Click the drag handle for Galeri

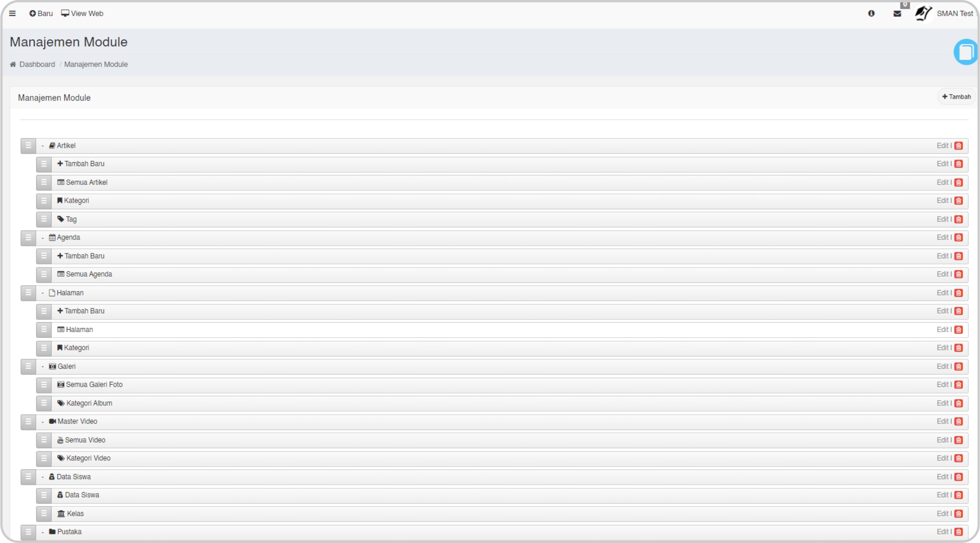(28, 366)
